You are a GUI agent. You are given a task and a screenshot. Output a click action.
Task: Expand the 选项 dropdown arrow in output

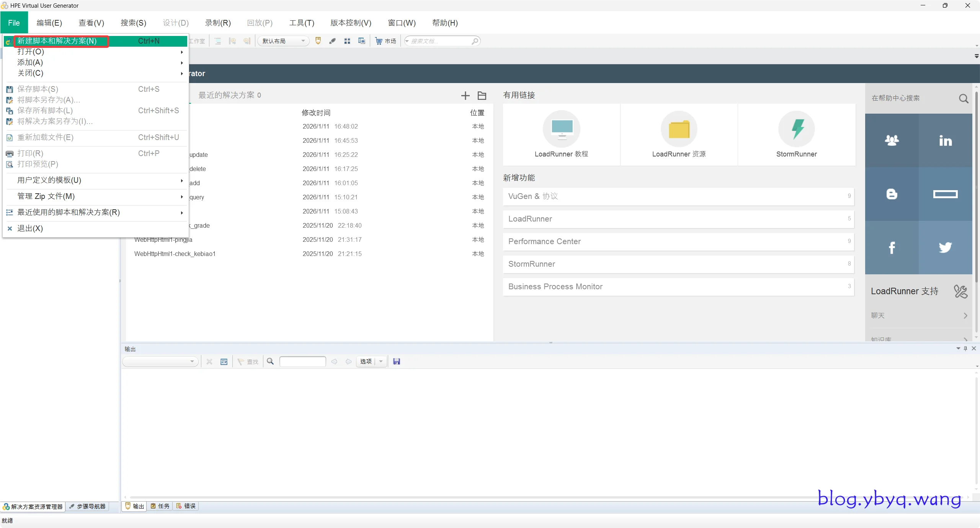[x=381, y=362]
